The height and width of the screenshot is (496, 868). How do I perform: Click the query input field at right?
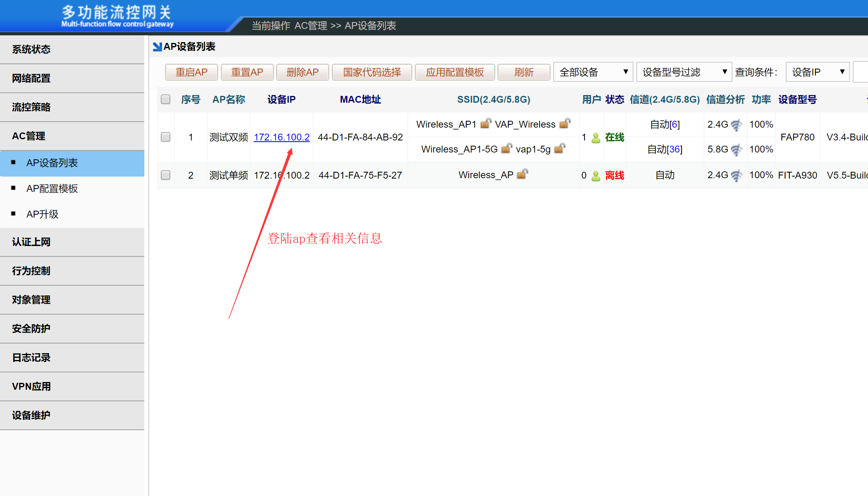(x=861, y=72)
